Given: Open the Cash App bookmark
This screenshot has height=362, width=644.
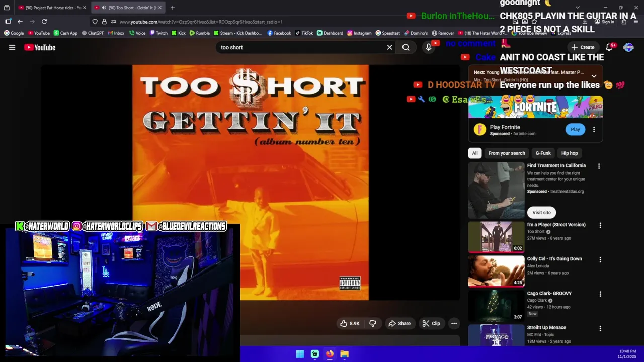Looking at the screenshot, I should click(65, 33).
